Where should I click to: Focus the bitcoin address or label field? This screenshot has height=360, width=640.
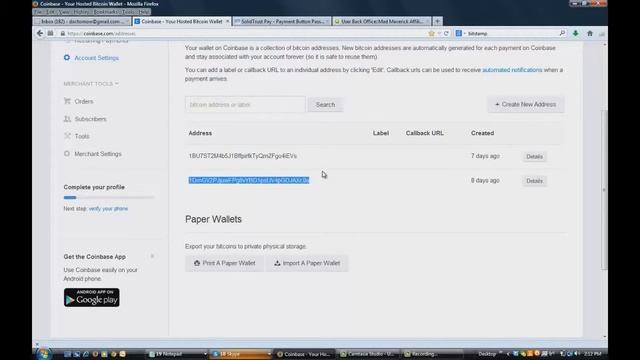tap(245, 104)
